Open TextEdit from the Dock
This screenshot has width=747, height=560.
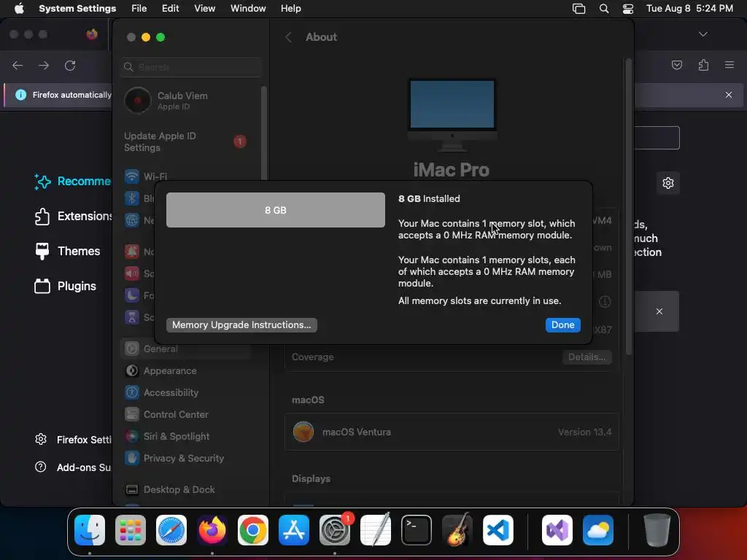tap(376, 530)
